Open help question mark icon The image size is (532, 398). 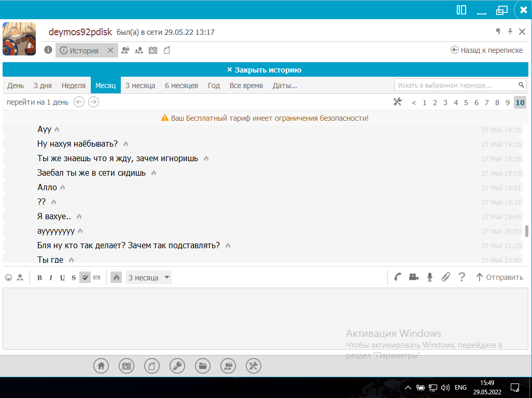click(x=461, y=277)
